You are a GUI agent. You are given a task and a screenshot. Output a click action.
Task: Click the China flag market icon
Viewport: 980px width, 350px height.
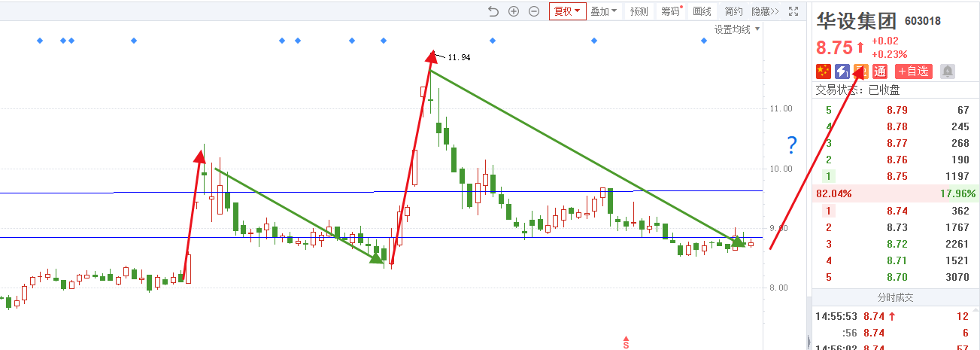point(824,72)
